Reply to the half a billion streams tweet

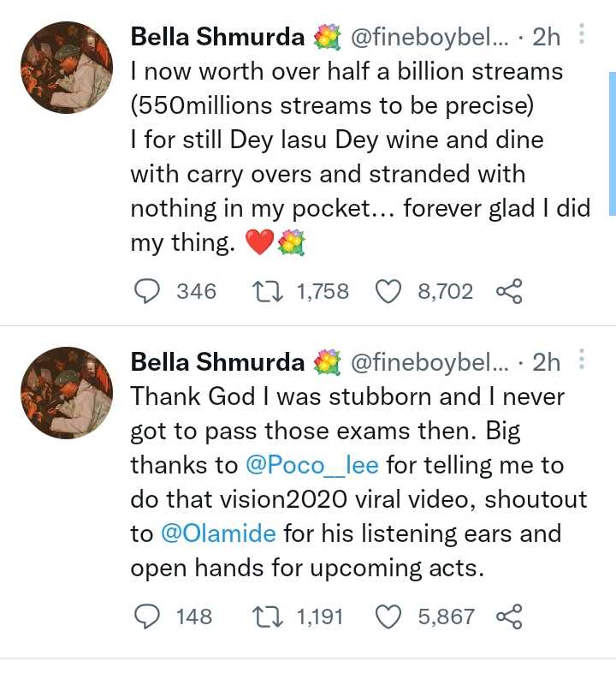(148, 292)
